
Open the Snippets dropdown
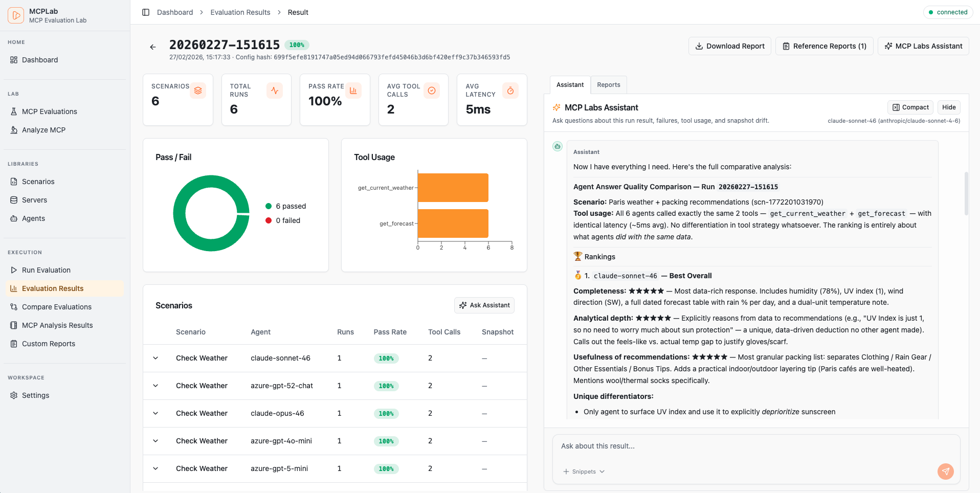coord(584,472)
